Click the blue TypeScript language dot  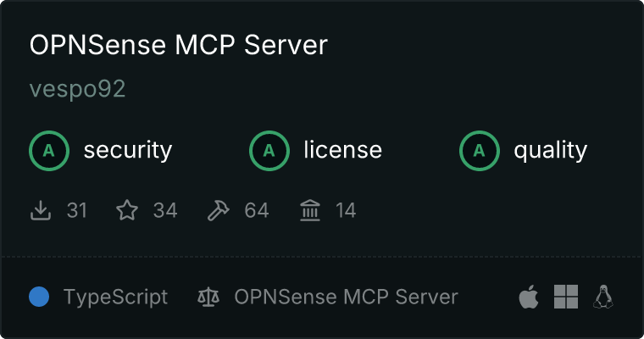pyautogui.click(x=39, y=297)
